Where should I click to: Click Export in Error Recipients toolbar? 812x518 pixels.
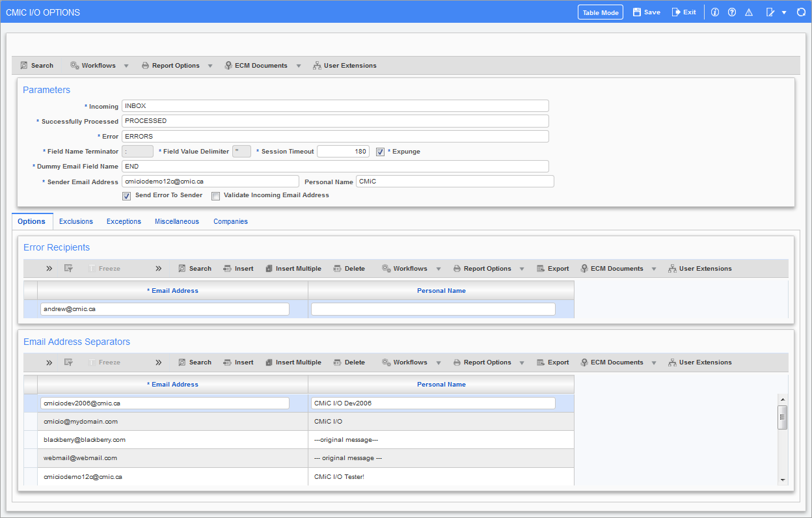click(x=552, y=269)
